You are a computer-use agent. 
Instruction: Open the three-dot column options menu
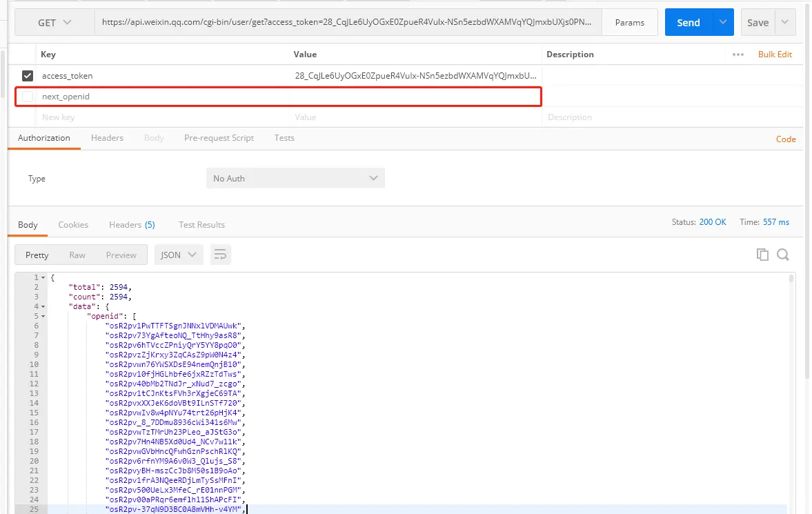coord(738,55)
